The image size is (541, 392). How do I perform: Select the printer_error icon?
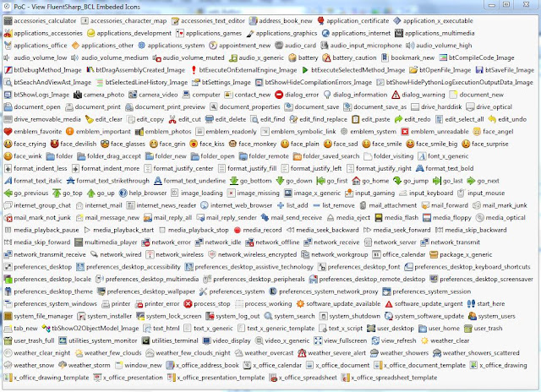(139, 304)
